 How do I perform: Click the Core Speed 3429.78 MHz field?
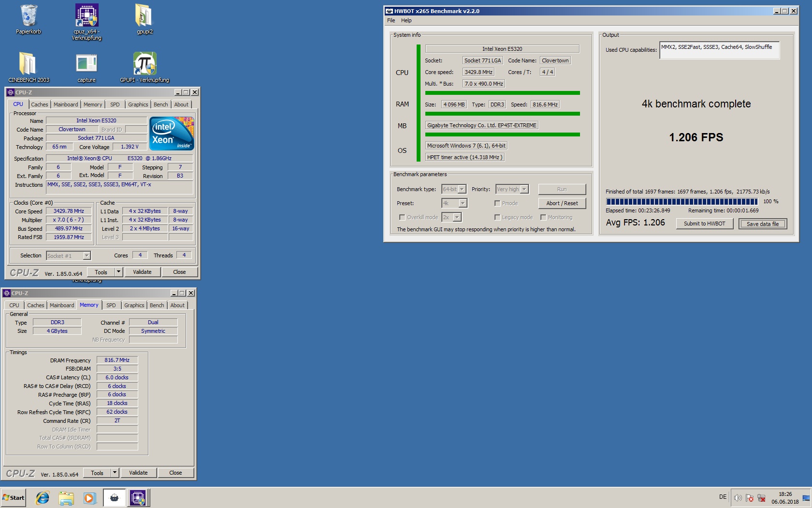pos(69,211)
